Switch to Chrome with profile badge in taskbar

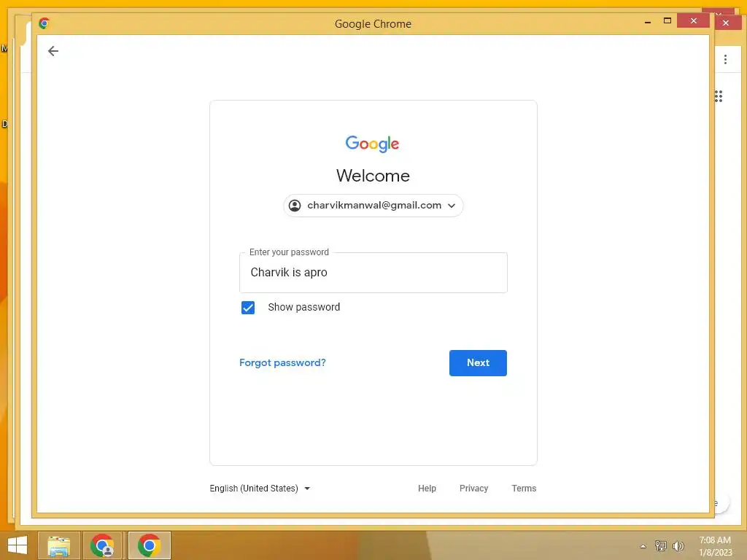click(x=103, y=545)
